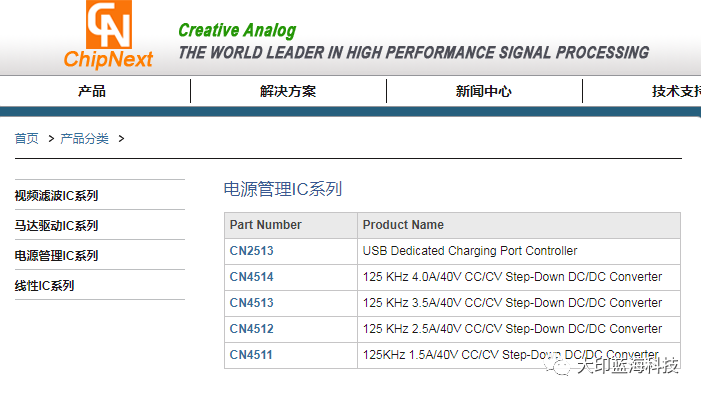The height and width of the screenshot is (396, 701).
Task: Open part number CN4512 link
Action: point(251,329)
